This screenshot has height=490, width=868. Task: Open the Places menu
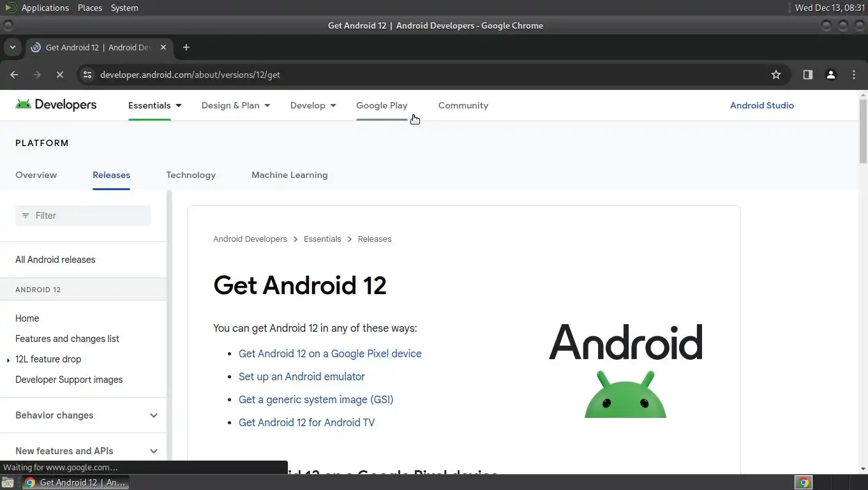(90, 8)
